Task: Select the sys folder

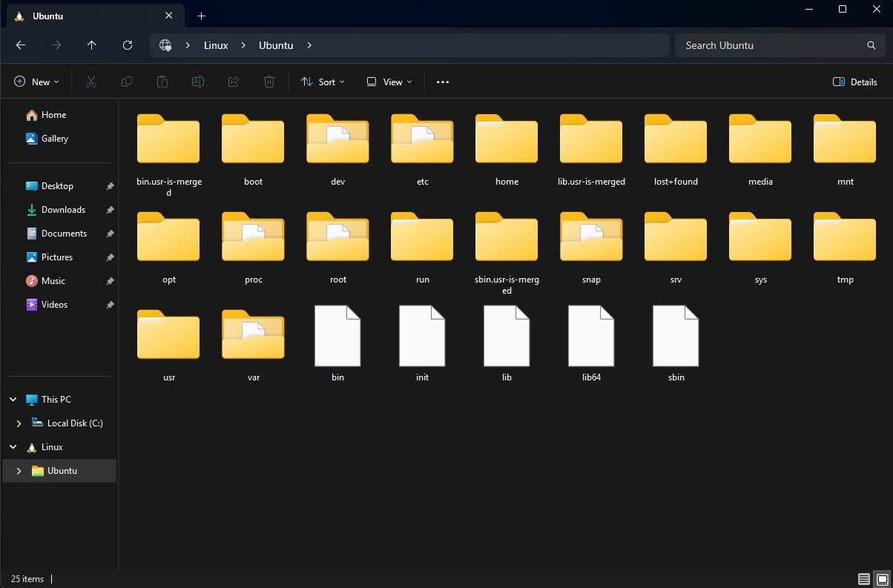Action: click(x=761, y=248)
